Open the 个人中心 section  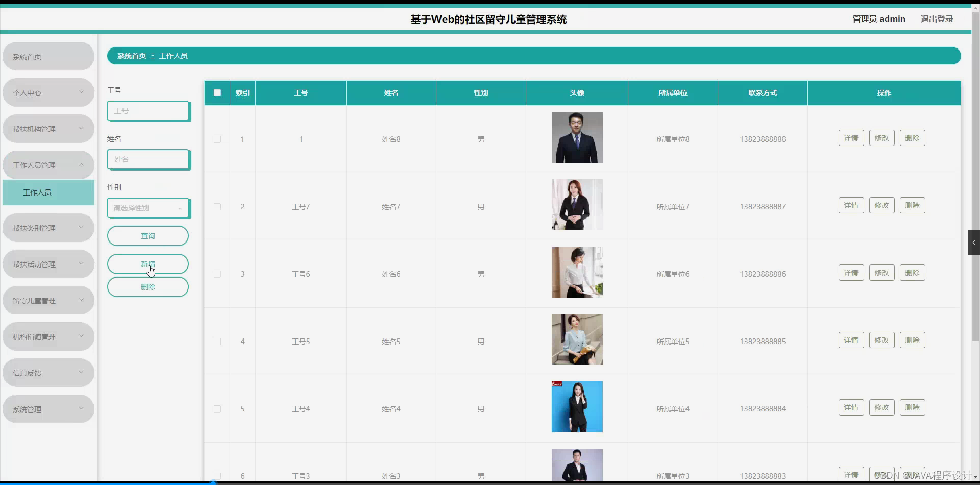(x=48, y=92)
